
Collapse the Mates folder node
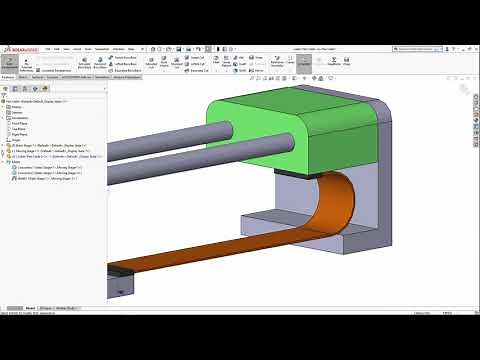click(3, 162)
